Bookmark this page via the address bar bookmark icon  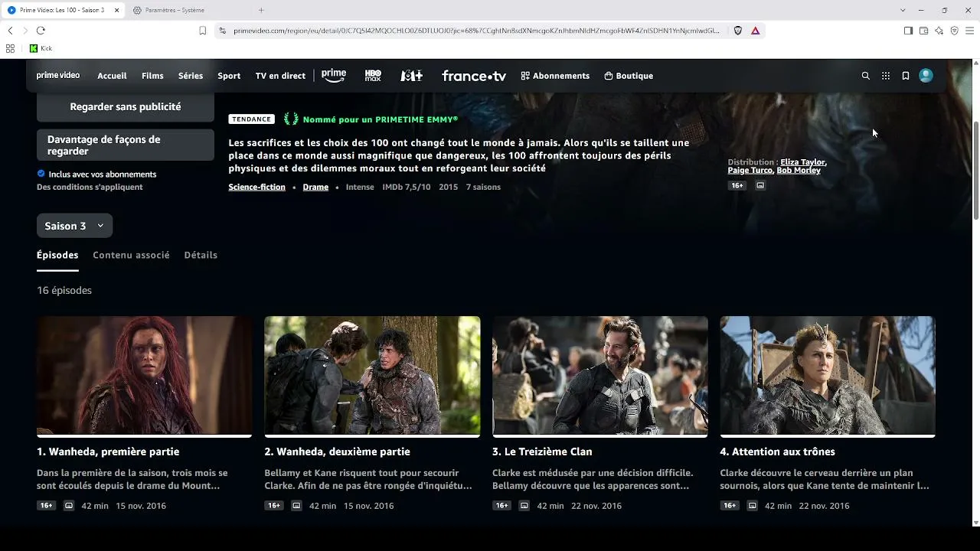(x=202, y=31)
